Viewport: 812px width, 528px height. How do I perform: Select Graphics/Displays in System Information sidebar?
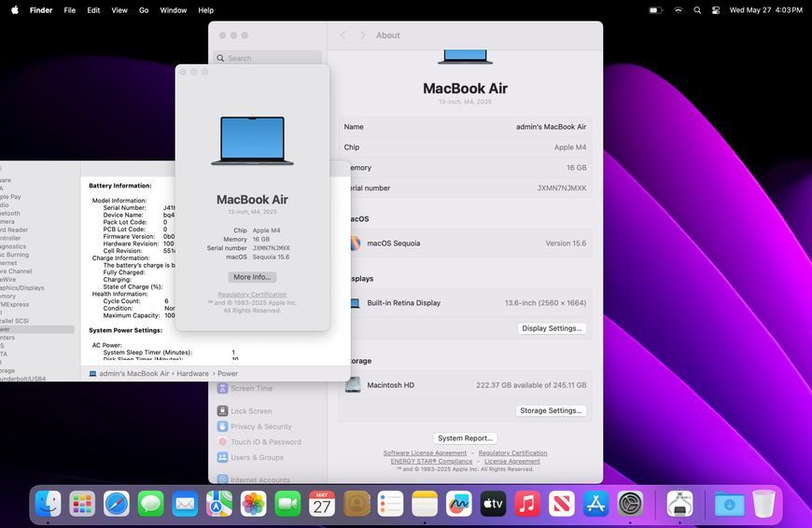tap(21, 288)
